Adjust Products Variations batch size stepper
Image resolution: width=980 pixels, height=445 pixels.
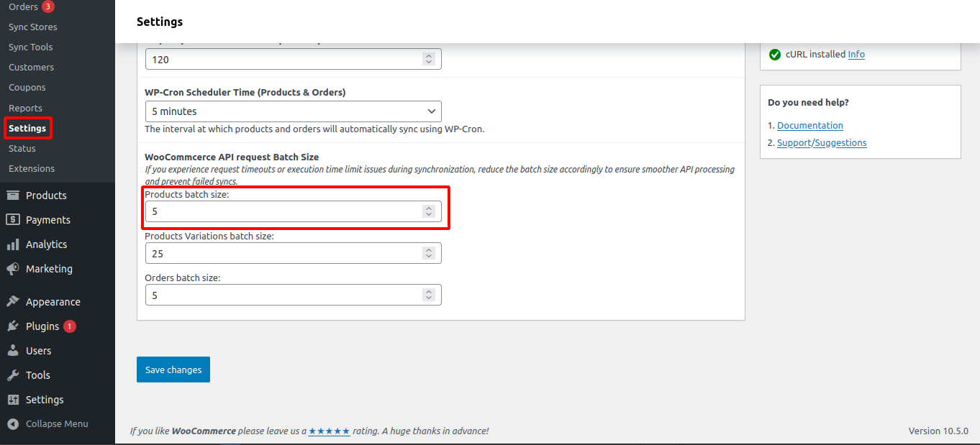coord(429,253)
